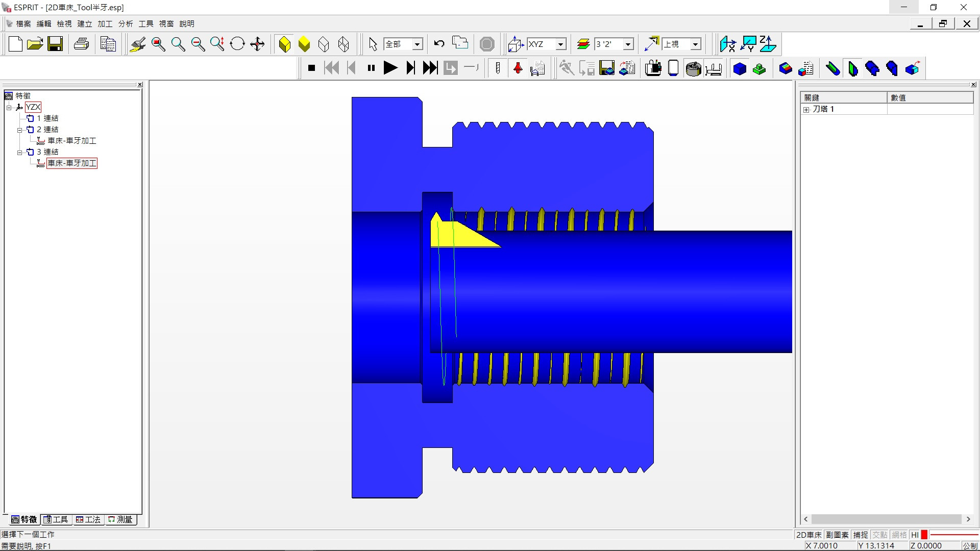Open the XYZ work plane dropdown
The image size is (980, 551).
(x=560, y=44)
